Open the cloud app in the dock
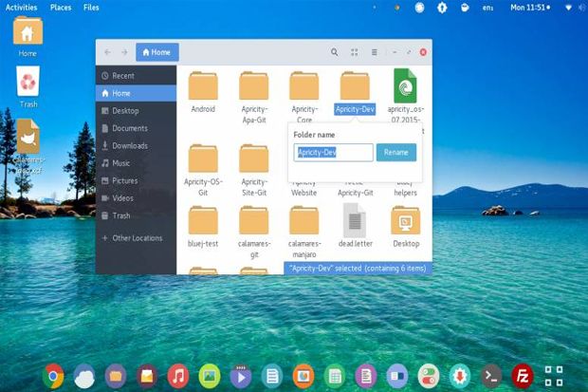Screen dimensions: 588x392 point(84,376)
